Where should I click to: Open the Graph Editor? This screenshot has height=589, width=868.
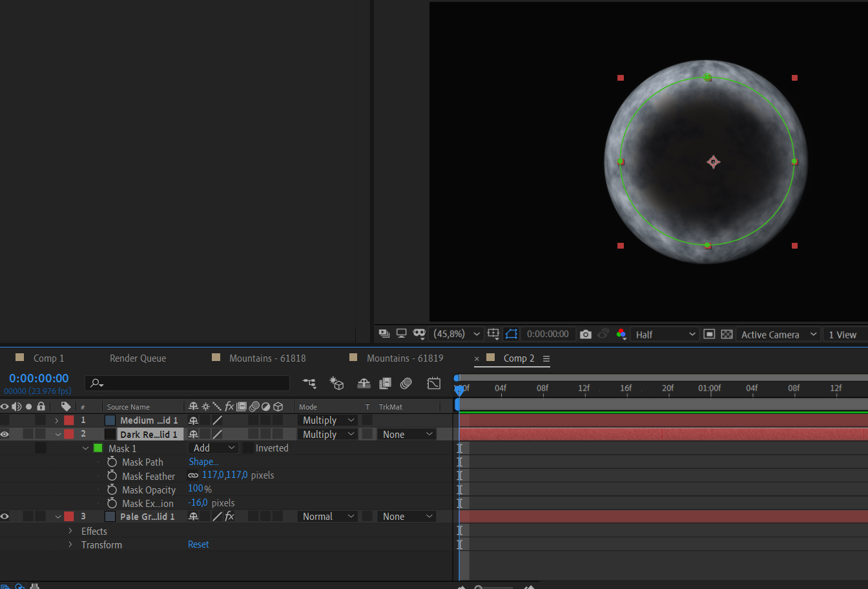point(434,384)
